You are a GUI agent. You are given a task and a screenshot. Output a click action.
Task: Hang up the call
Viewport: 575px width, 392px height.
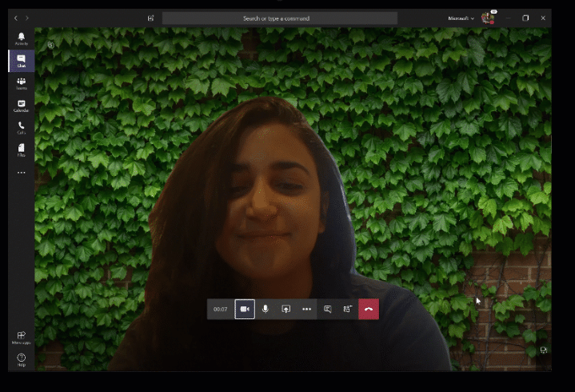pos(369,309)
